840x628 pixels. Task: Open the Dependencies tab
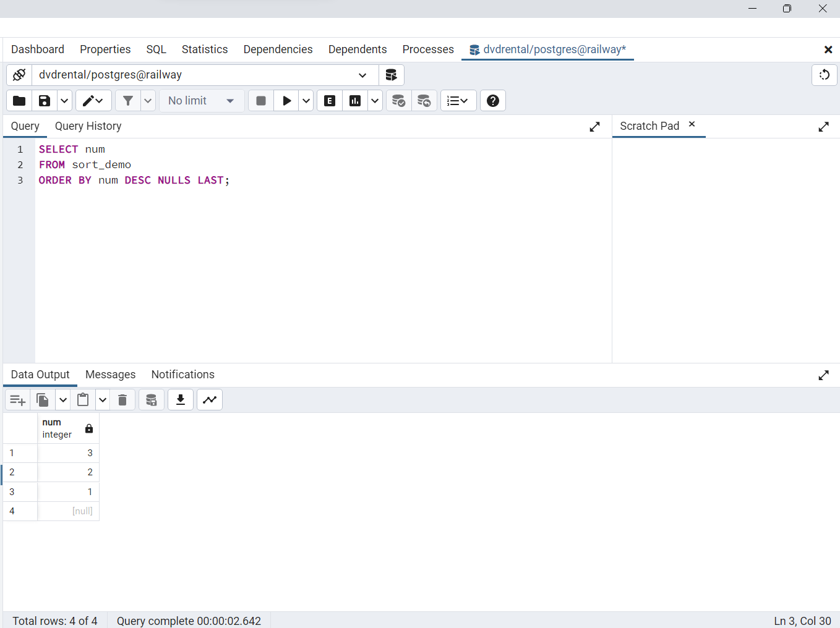pyautogui.click(x=278, y=49)
